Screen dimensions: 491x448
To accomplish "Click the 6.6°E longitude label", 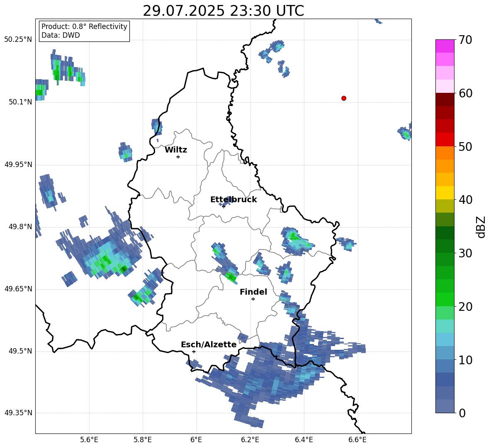I will pyautogui.click(x=357, y=440).
